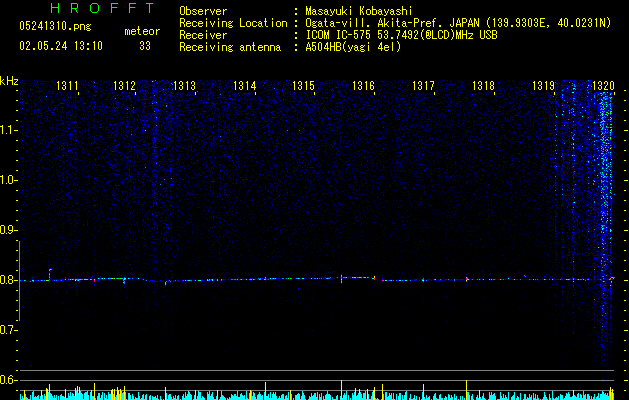Click the 1320 time marker
The height and width of the screenshot is (400, 629).
(603, 86)
